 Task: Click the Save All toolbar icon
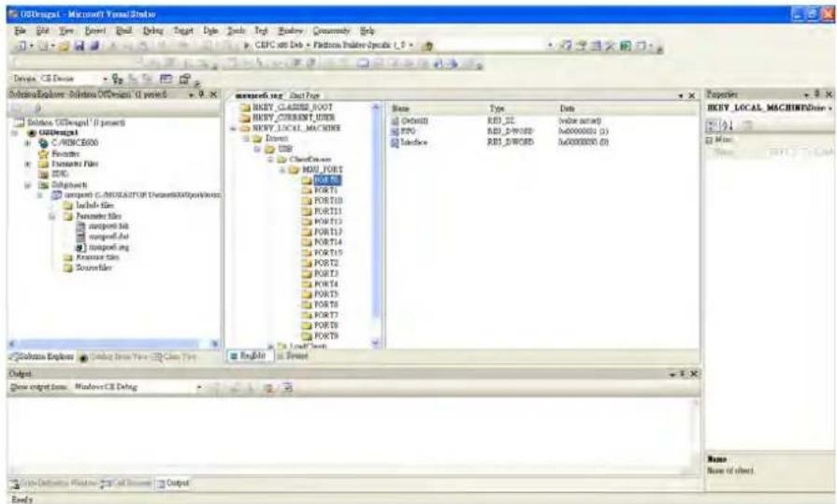(94, 47)
